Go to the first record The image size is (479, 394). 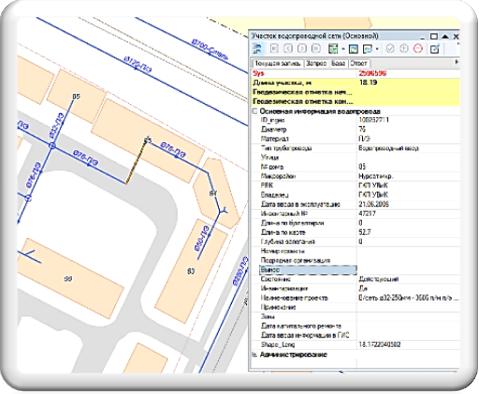(274, 49)
